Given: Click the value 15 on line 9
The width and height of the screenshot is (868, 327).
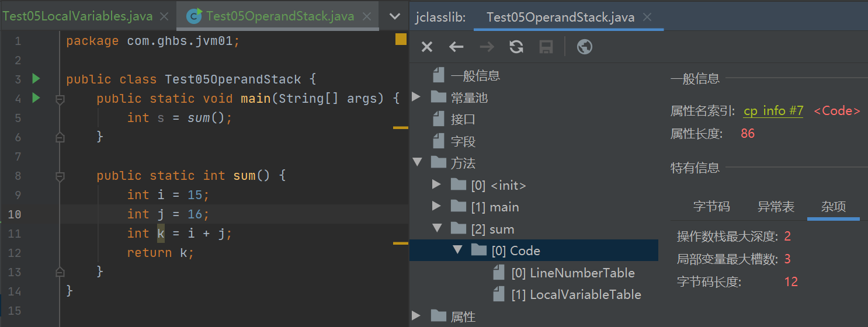Looking at the screenshot, I should pos(195,194).
